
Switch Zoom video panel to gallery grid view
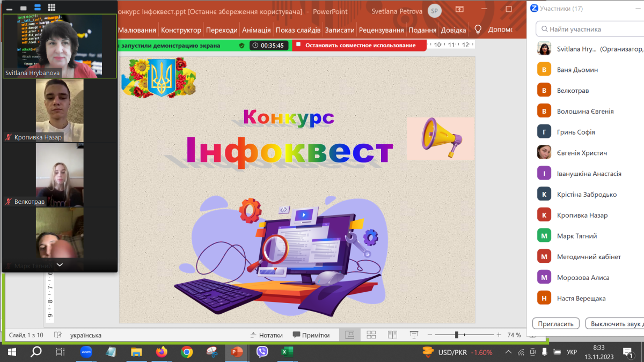pos(52,8)
